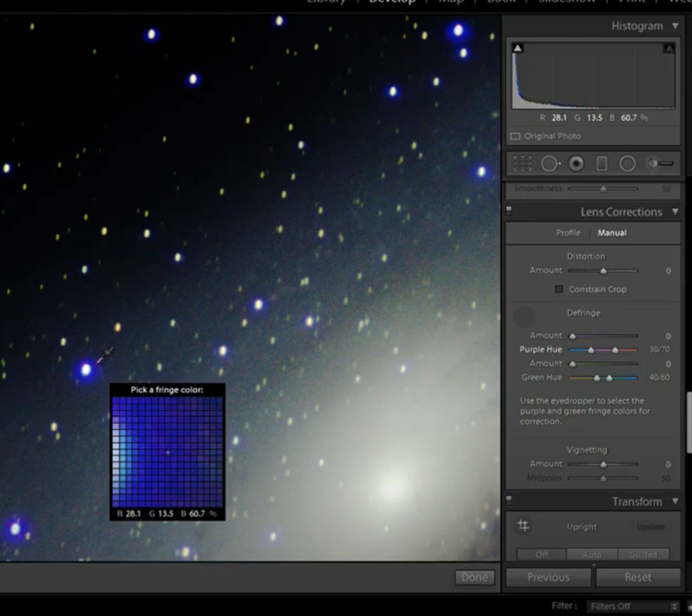Click the Guided Upright tool icon
Screen dimensions: 692x616
click(523, 526)
